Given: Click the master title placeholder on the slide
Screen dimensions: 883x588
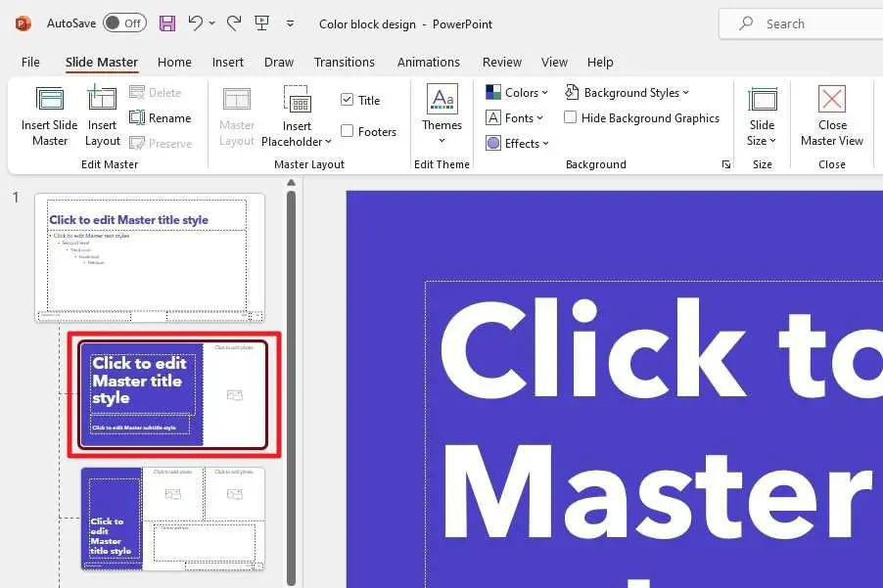Looking at the screenshot, I should point(654,434).
